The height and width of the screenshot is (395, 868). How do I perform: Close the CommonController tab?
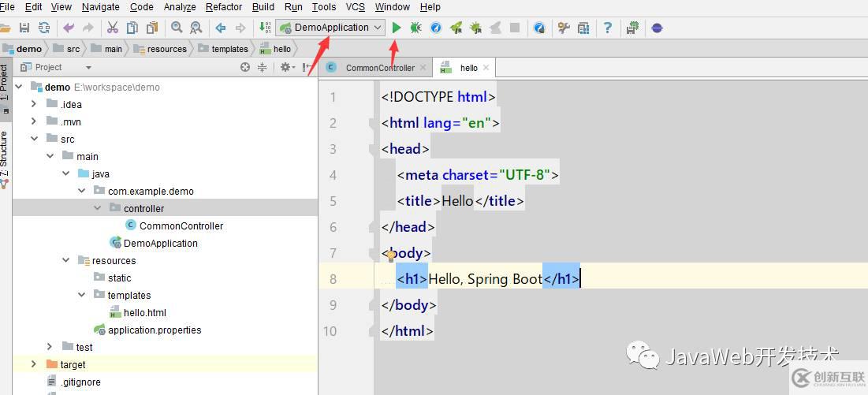click(423, 68)
